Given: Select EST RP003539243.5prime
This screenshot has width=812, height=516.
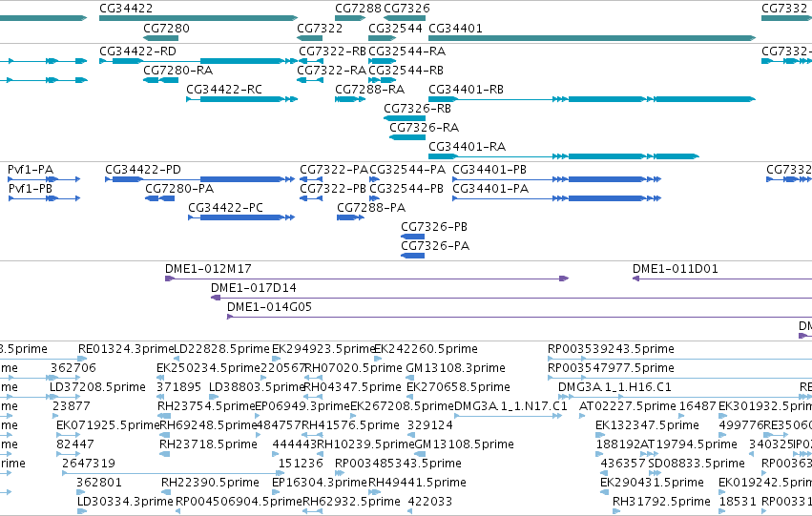Looking at the screenshot, I should 611,349.
